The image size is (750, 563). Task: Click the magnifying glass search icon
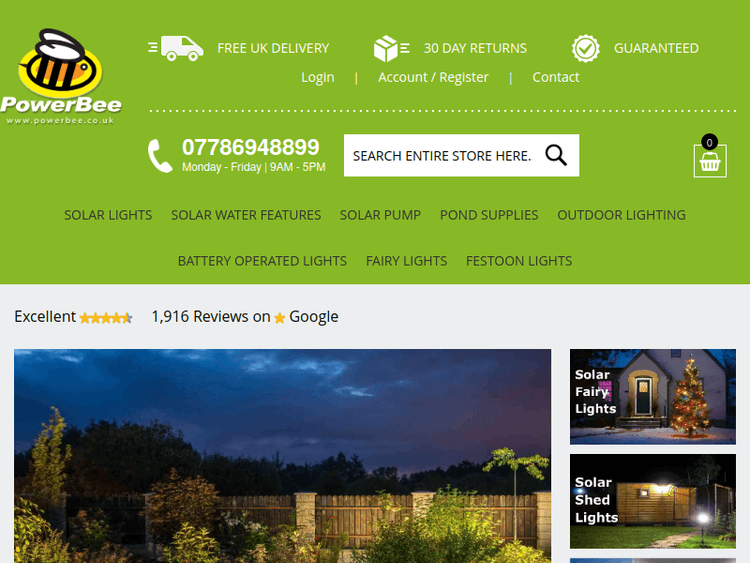pyautogui.click(x=556, y=155)
